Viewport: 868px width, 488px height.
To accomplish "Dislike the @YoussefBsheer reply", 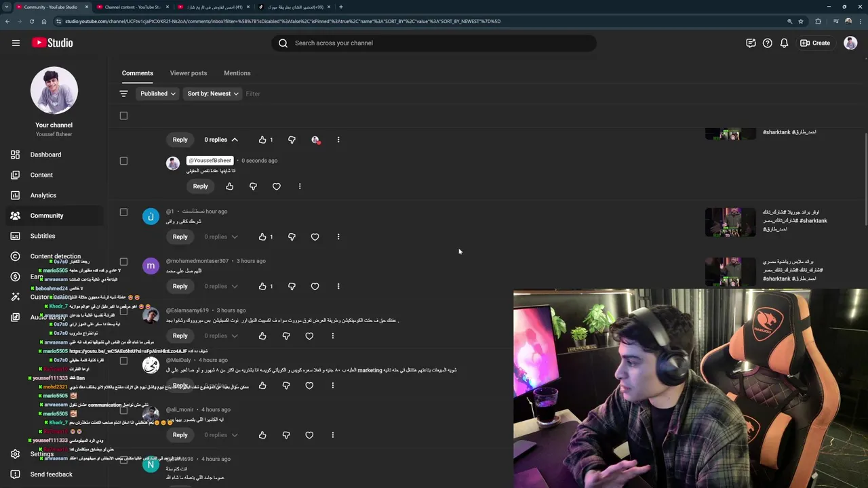I will click(x=253, y=186).
